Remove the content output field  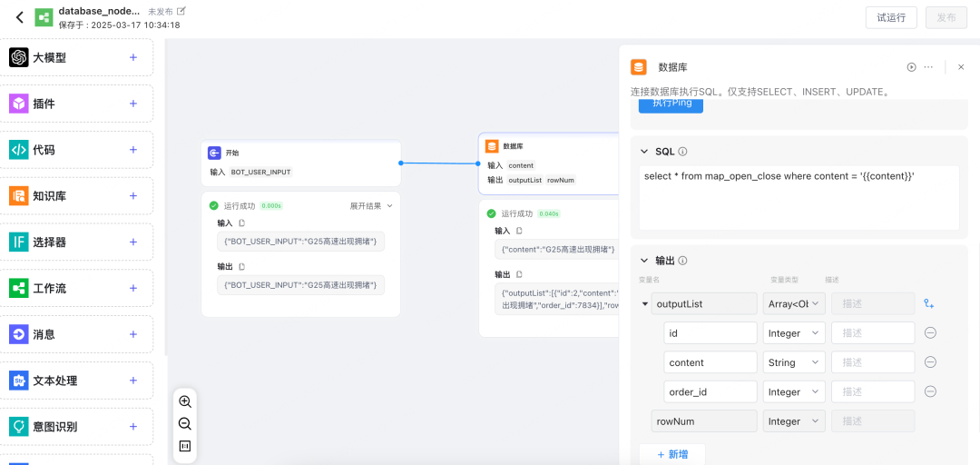point(930,362)
